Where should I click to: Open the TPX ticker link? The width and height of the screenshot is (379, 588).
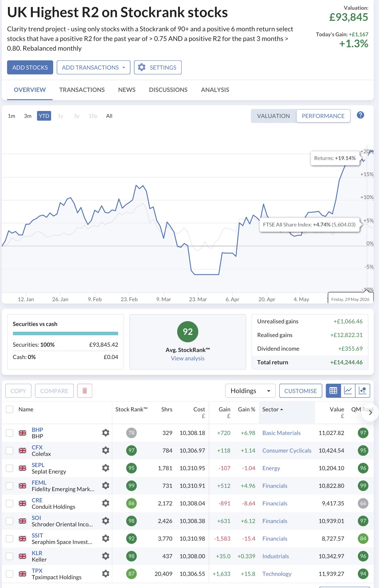click(37, 570)
